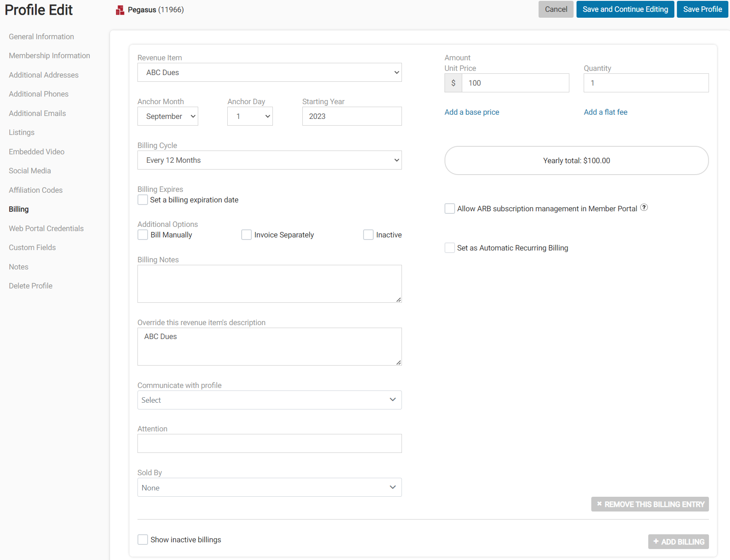Image resolution: width=730 pixels, height=560 pixels.
Task: Click Remove This Billing Entry
Action: [649, 504]
